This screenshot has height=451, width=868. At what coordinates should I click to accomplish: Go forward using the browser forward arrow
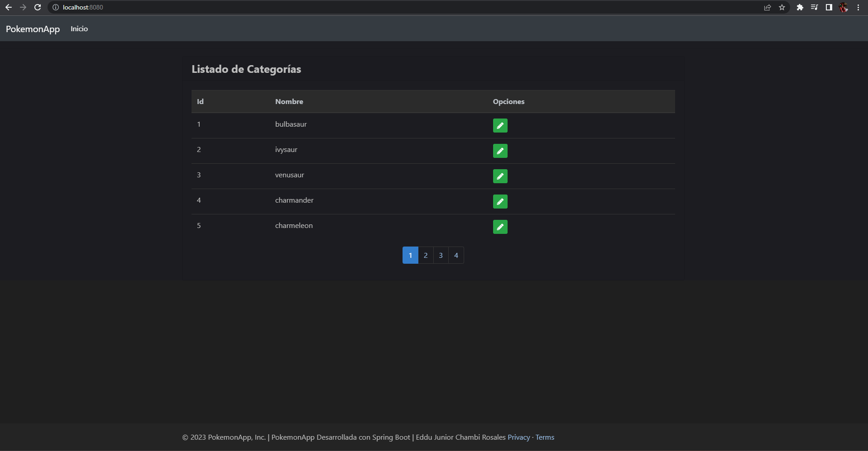(23, 7)
